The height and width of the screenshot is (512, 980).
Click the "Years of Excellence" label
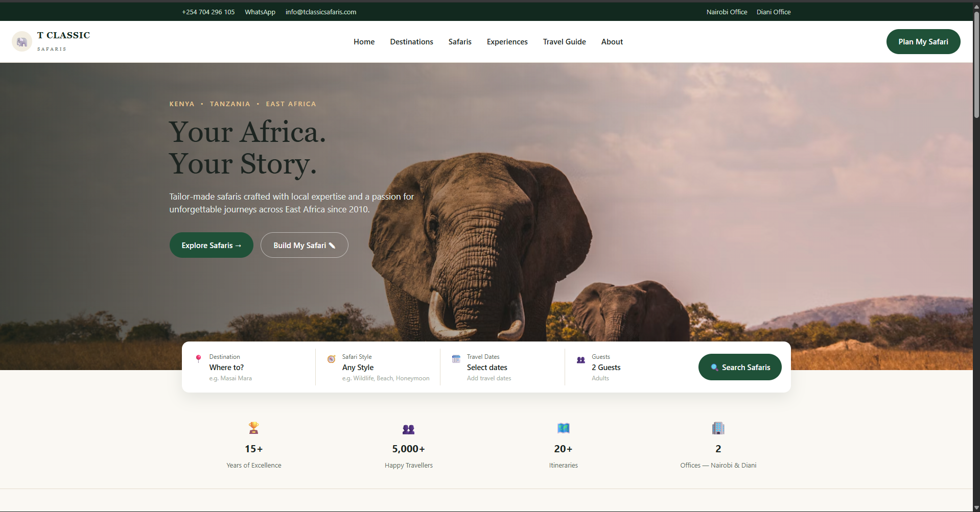click(x=253, y=465)
